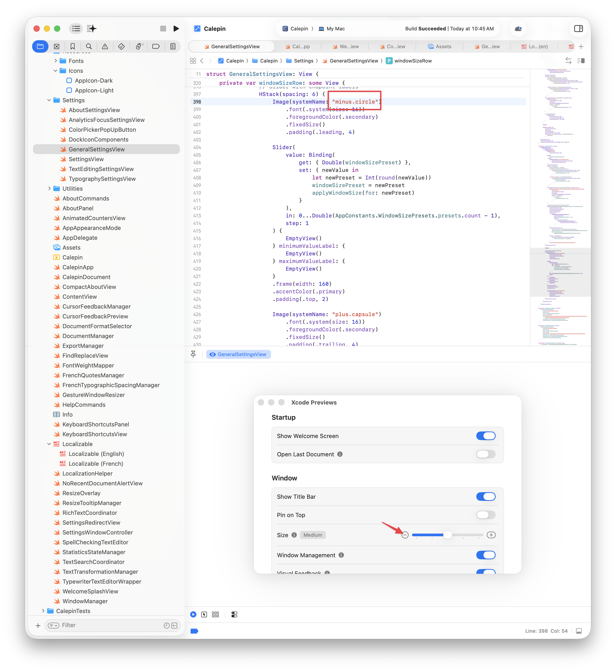This screenshot has width=616, height=672.
Task: Open the Report navigator
Action: [x=173, y=46]
